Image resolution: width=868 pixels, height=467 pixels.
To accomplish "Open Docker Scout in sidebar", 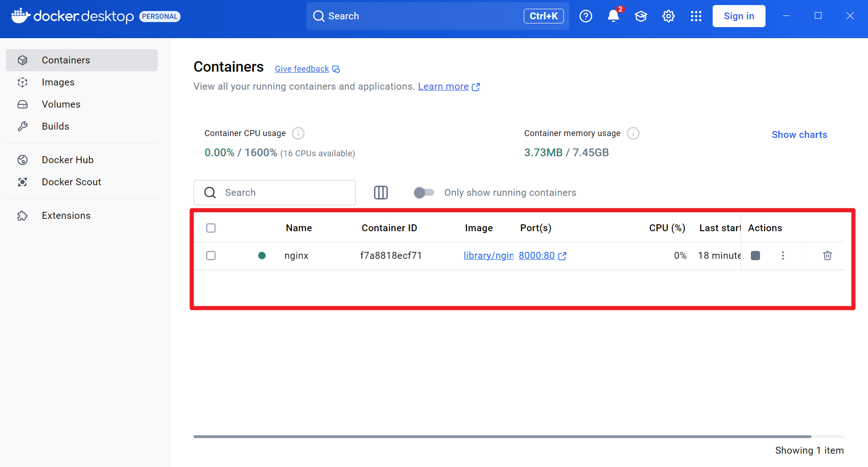I will point(71,182).
